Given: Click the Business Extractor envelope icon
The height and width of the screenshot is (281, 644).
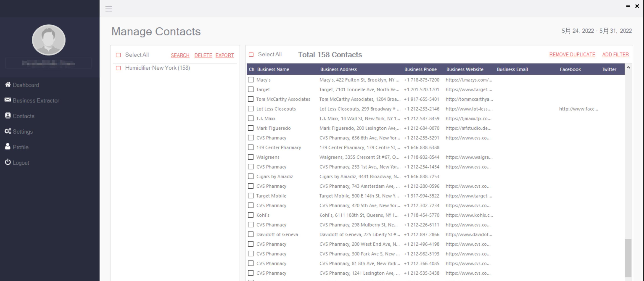Looking at the screenshot, I should point(8,100).
